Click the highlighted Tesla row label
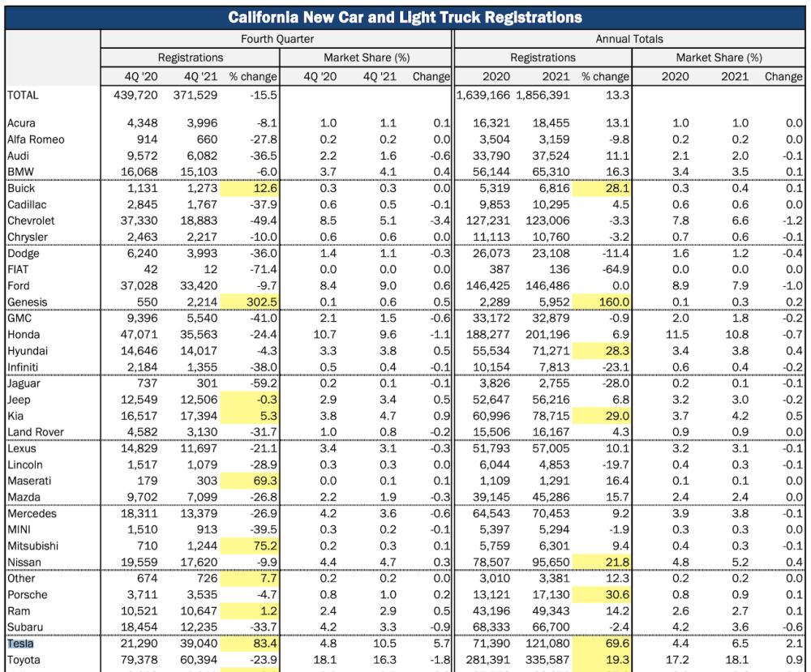811x672 pixels. pyautogui.click(x=21, y=644)
